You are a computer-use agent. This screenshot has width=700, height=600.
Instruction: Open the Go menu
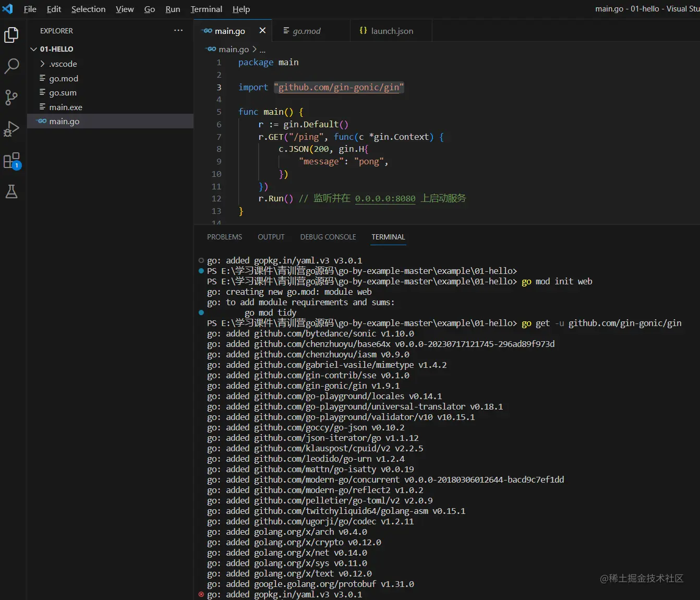(x=150, y=9)
